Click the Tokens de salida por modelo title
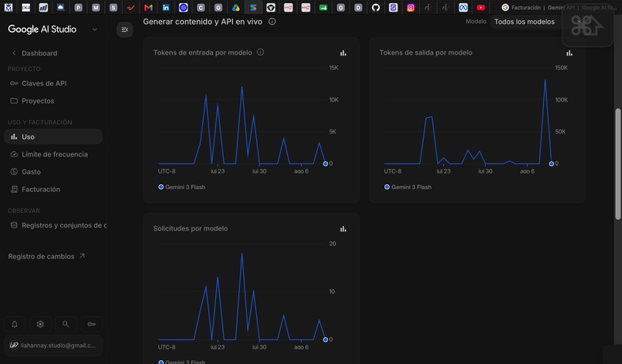The height and width of the screenshot is (364, 622). click(x=426, y=52)
